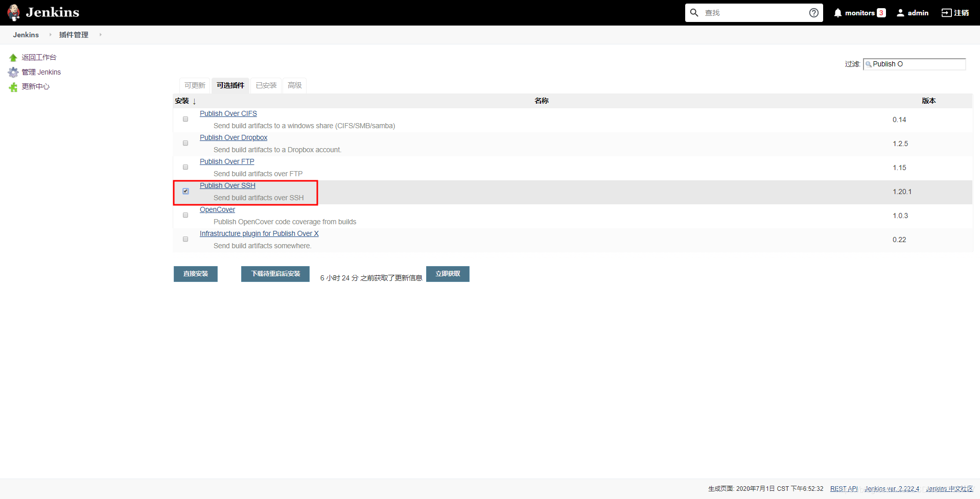980x499 pixels.
Task: Click the 版本 column header
Action: [x=928, y=101]
